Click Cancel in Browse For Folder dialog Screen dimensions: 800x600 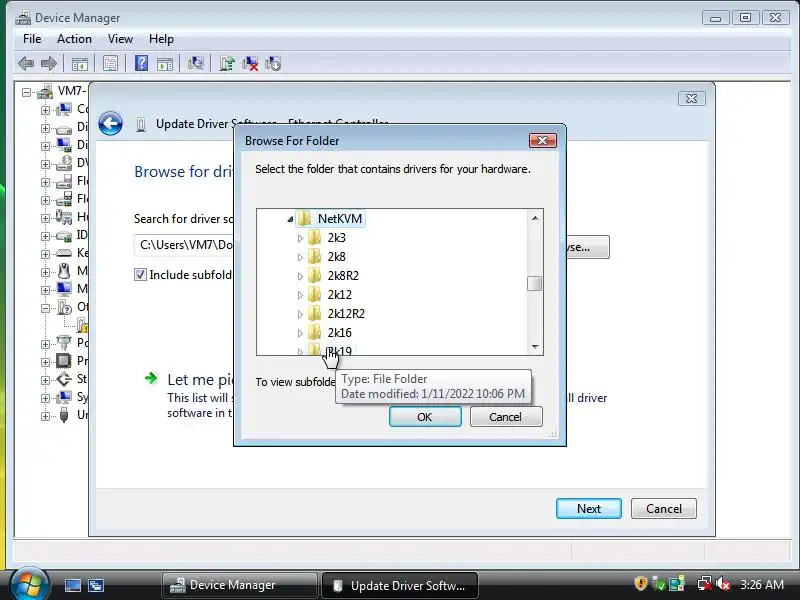click(506, 417)
